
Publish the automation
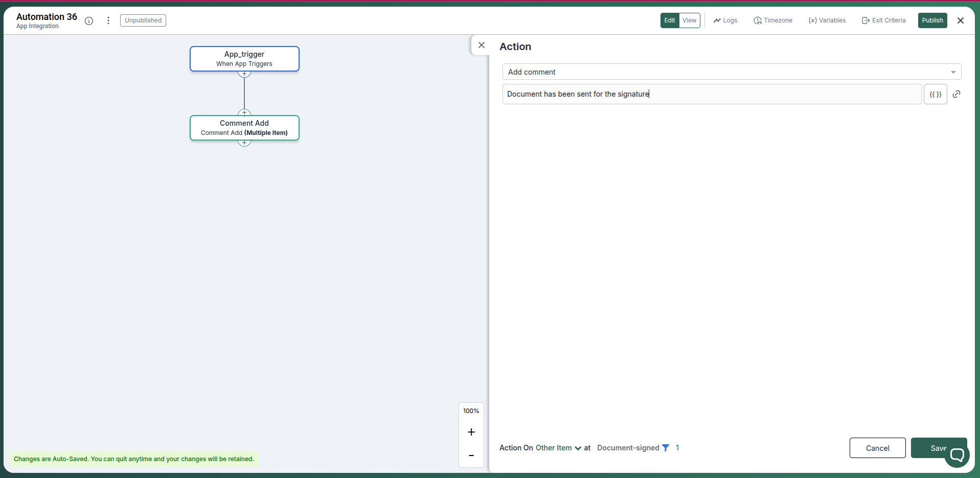coord(932,20)
